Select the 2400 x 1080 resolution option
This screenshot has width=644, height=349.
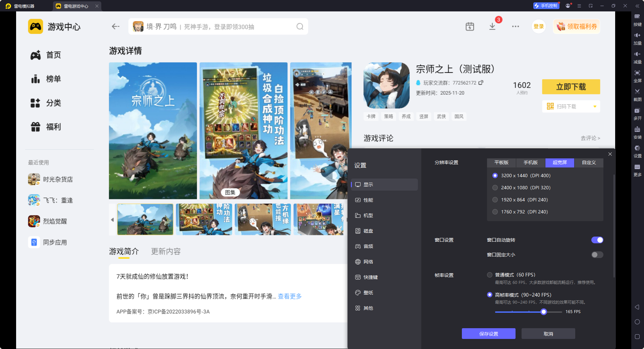point(495,188)
